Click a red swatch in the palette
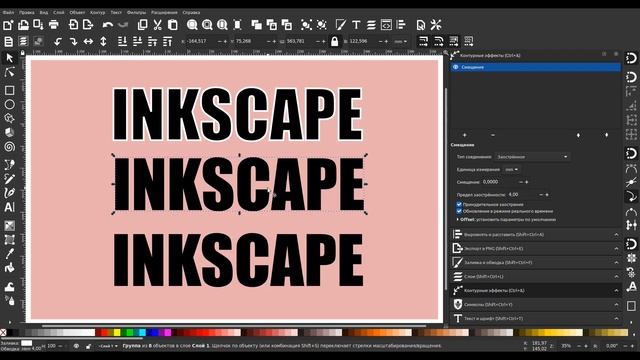The height and width of the screenshot is (360, 640). click(x=104, y=333)
